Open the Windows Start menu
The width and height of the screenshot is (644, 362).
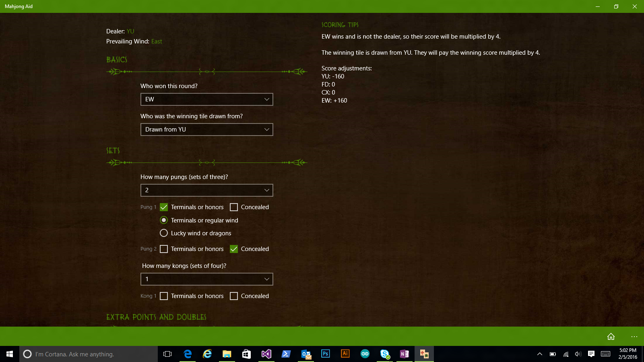(x=10, y=354)
